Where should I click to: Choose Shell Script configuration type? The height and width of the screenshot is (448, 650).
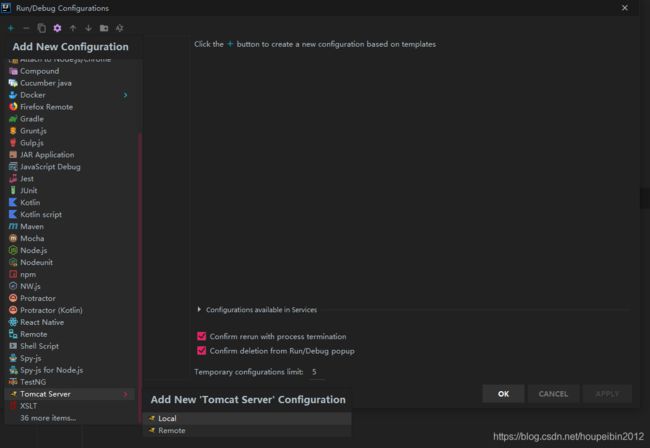tap(39, 346)
